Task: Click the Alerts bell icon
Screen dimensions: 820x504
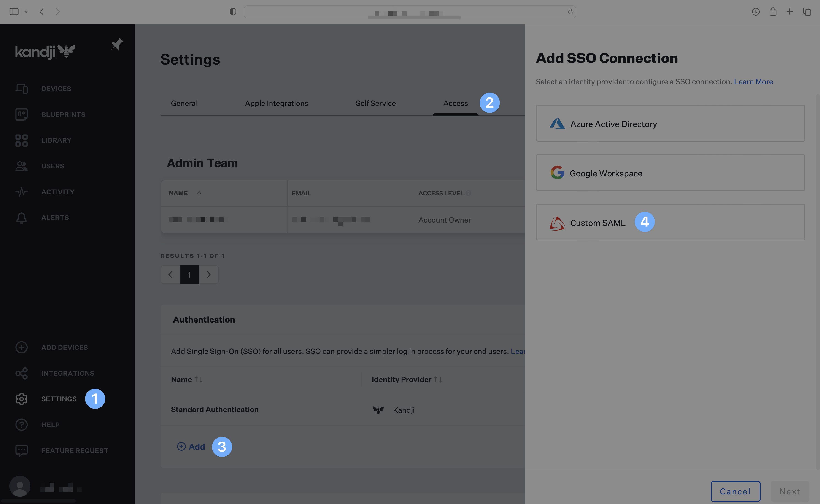Action: point(21,218)
